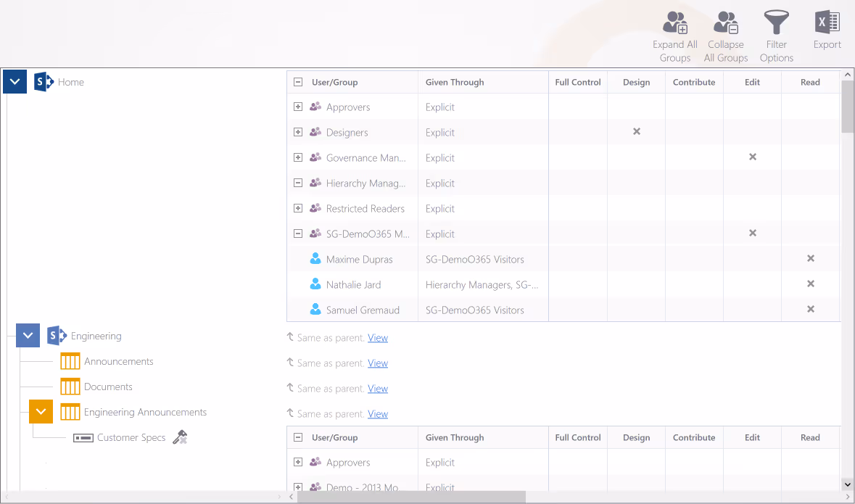Screen dimensions: 855x504
Task: Click the Approvers group icon in top table
Action: pos(315,107)
